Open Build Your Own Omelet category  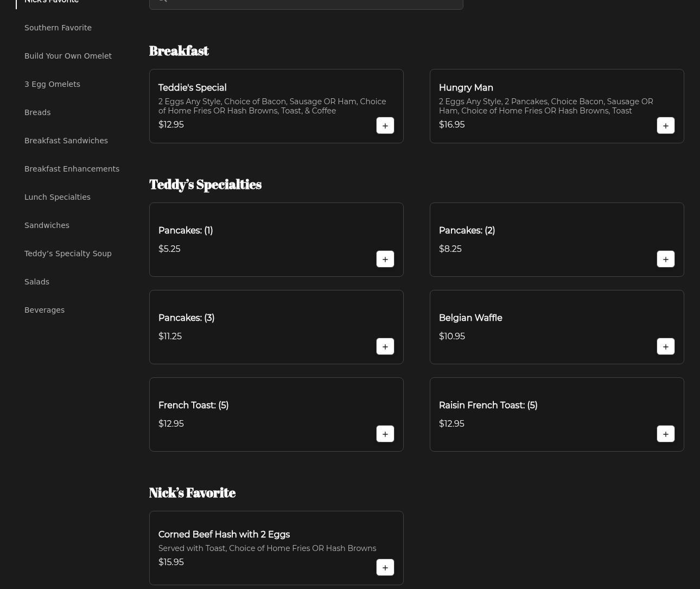coord(68,56)
